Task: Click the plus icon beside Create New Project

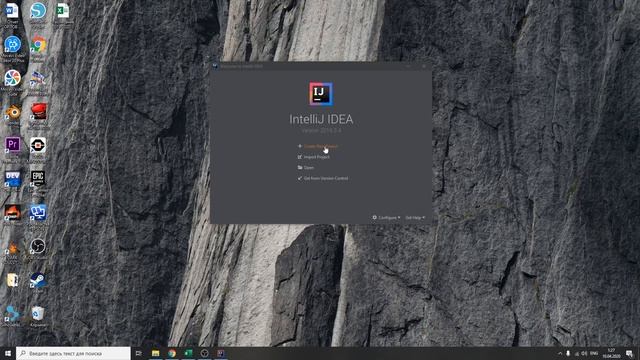Action: (x=300, y=146)
